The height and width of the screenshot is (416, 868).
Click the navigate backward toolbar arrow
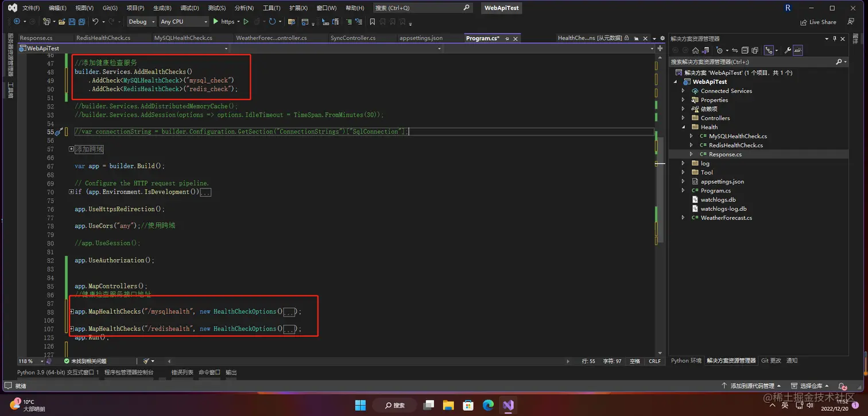[17, 21]
